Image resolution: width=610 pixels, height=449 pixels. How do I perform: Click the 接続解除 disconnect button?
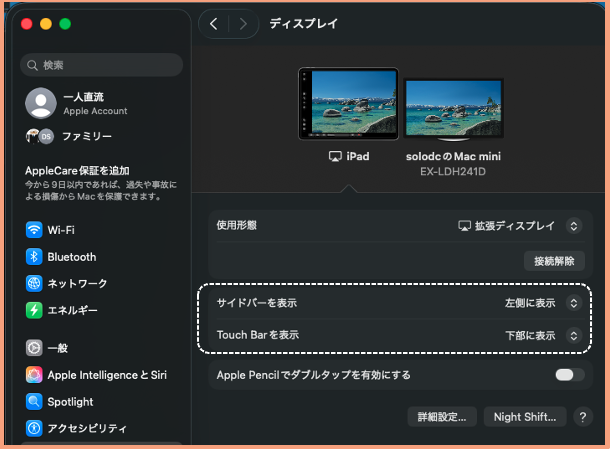554,261
